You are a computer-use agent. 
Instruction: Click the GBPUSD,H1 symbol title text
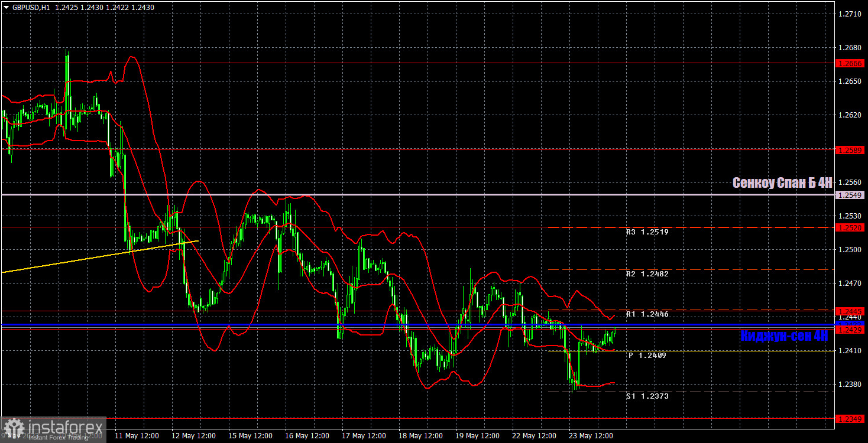click(x=31, y=7)
